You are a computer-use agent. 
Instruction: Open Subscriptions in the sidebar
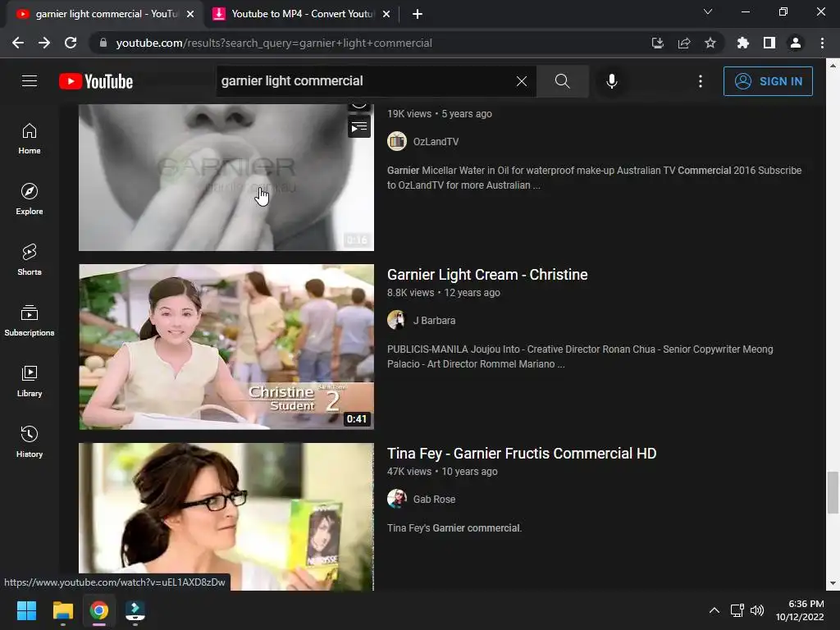(30, 321)
